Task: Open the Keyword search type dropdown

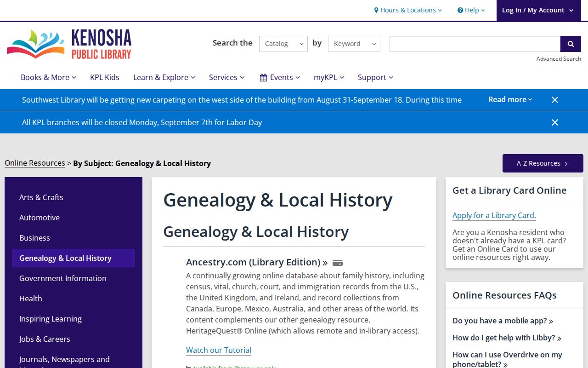Action: [354, 44]
